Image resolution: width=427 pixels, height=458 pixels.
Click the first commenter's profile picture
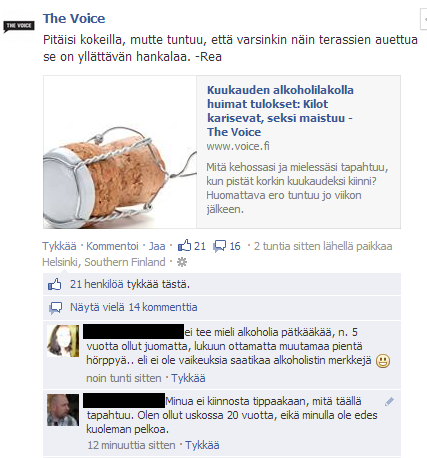coord(63,341)
